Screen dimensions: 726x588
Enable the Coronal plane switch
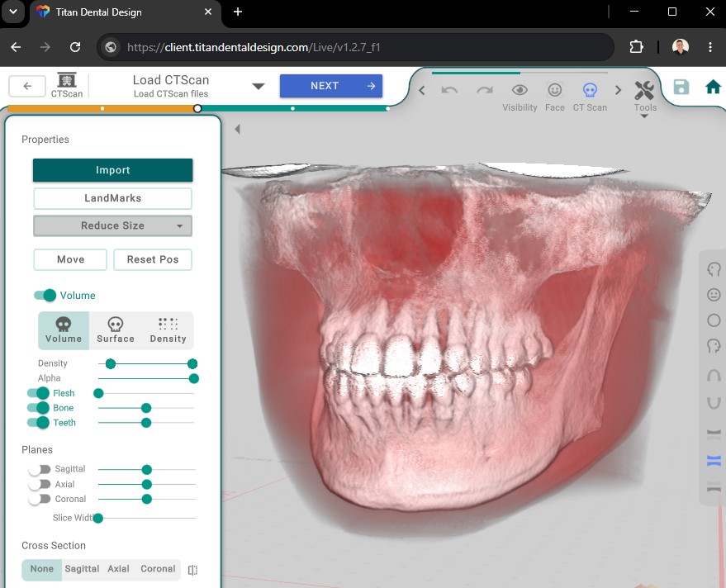[40, 499]
